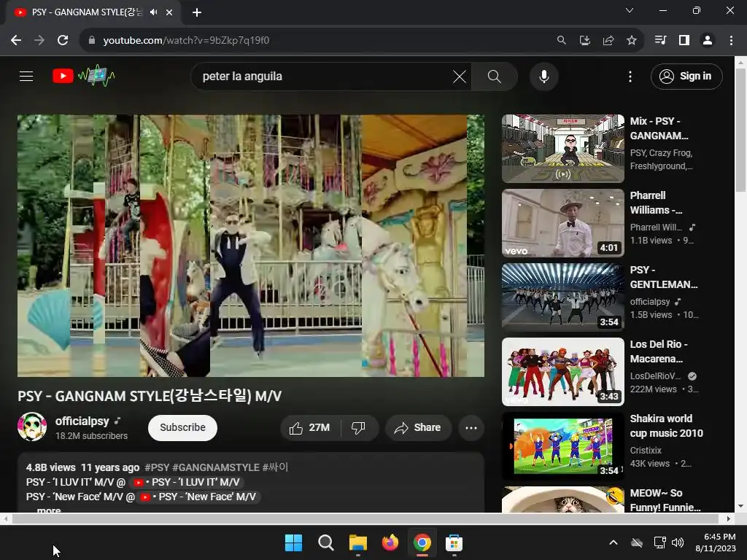This screenshot has height=560, width=747.
Task: Like the video with thumbs up
Action: (x=309, y=427)
